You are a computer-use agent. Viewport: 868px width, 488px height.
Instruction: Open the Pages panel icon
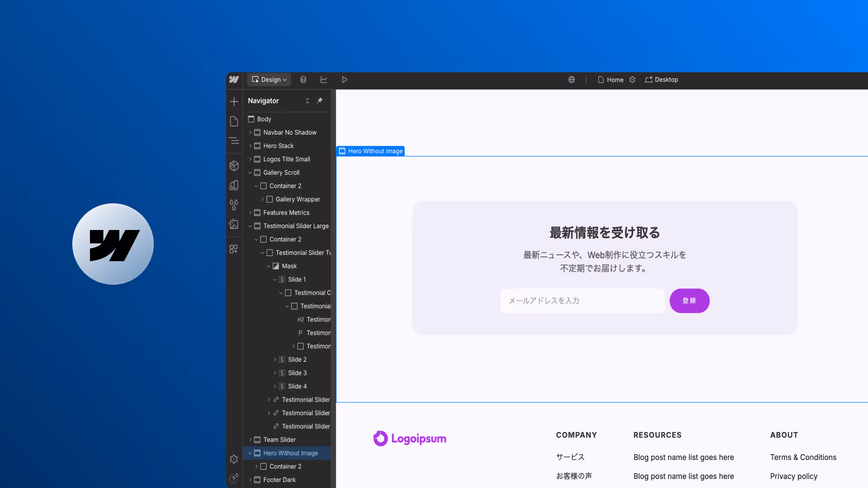click(x=234, y=121)
